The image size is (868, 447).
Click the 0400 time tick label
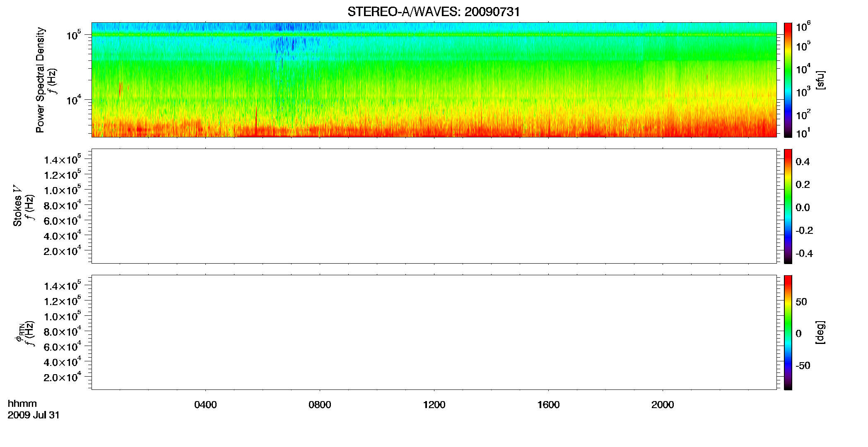pyautogui.click(x=205, y=405)
